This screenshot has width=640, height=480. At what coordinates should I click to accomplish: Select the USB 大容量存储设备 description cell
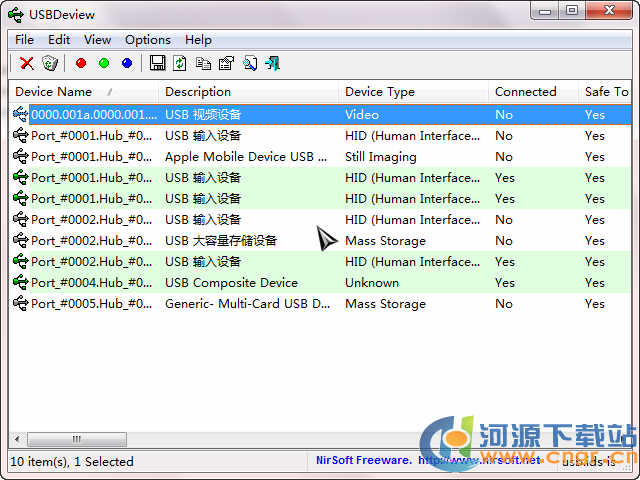click(x=221, y=241)
